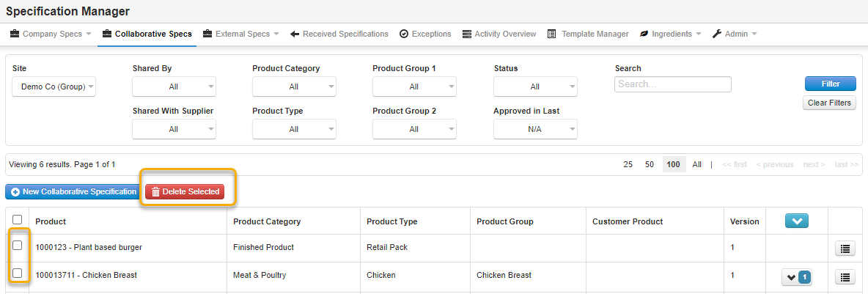Click the list icon for Plant based burger row
Image resolution: width=868 pixels, height=294 pixels.
[x=845, y=249]
